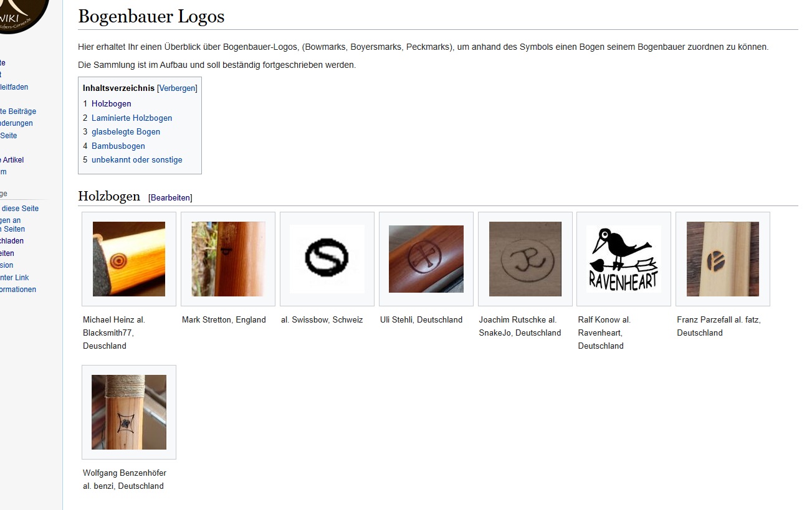Click the 'diese Seite' sidebar link
Image resolution: width=812 pixels, height=510 pixels.
(19, 209)
